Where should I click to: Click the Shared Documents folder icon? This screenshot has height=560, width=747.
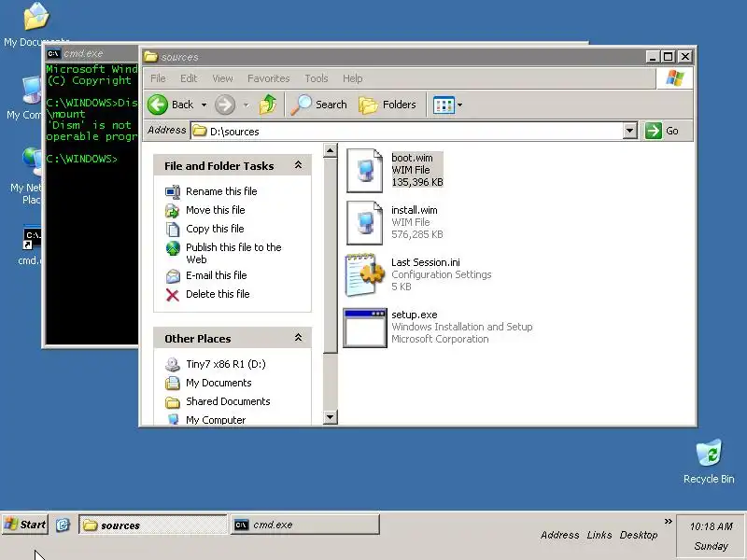pos(173,402)
